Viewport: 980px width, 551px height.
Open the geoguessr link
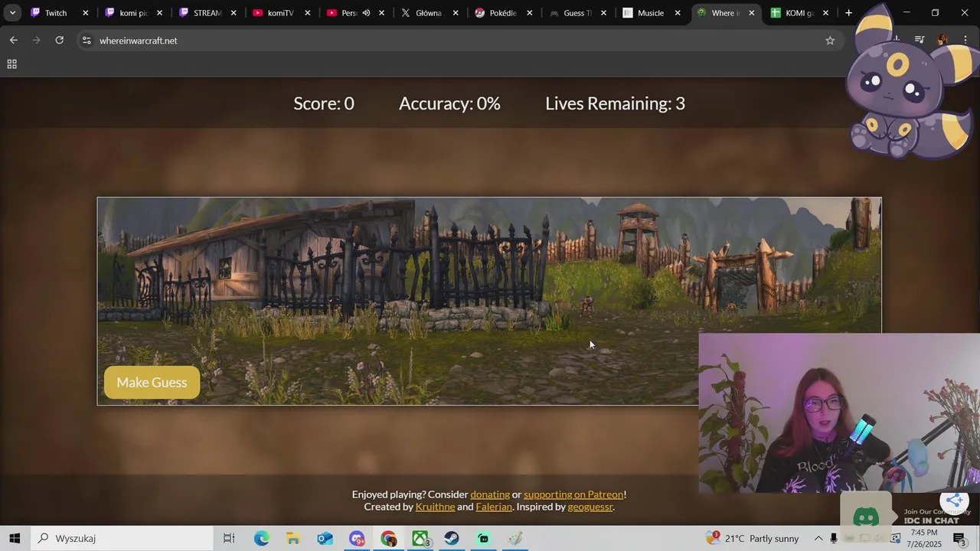590,507
